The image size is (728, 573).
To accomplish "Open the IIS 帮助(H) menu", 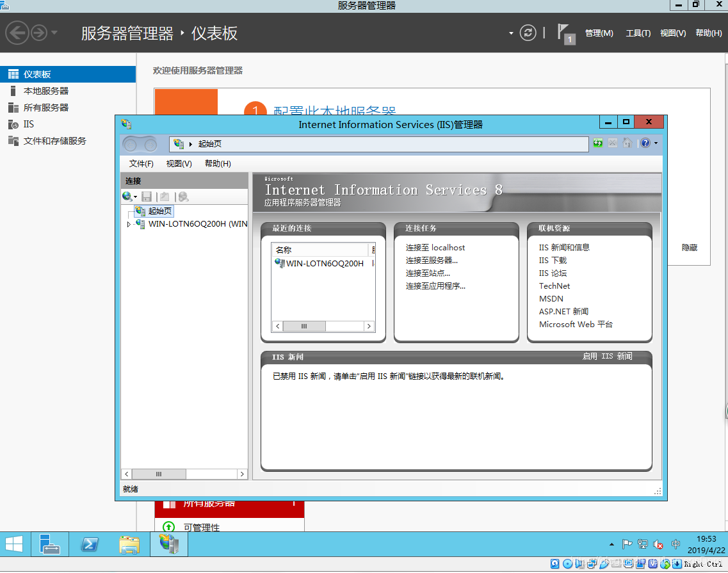I will point(218,163).
